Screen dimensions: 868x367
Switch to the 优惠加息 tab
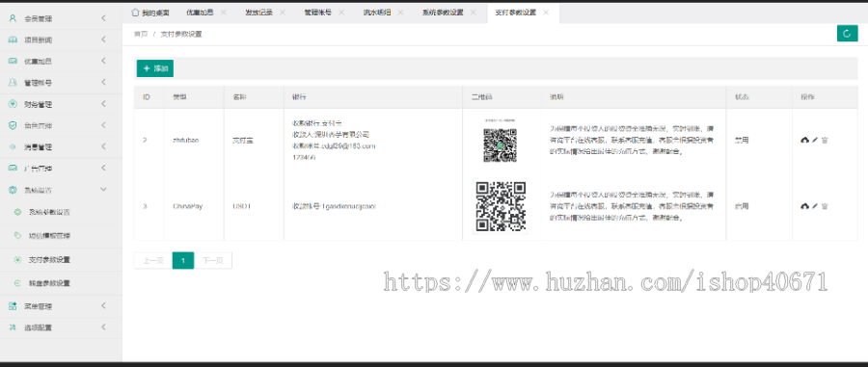200,13
